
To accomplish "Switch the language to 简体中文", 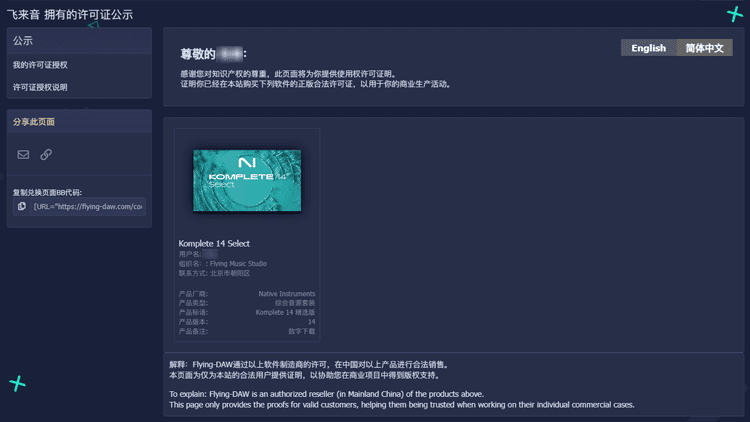I will 704,48.
